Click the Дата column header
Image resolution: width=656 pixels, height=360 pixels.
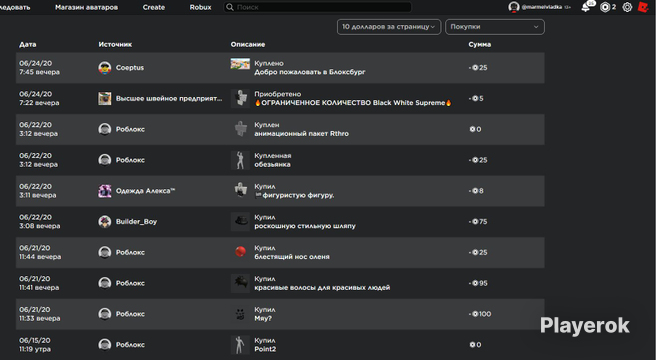[x=28, y=44]
